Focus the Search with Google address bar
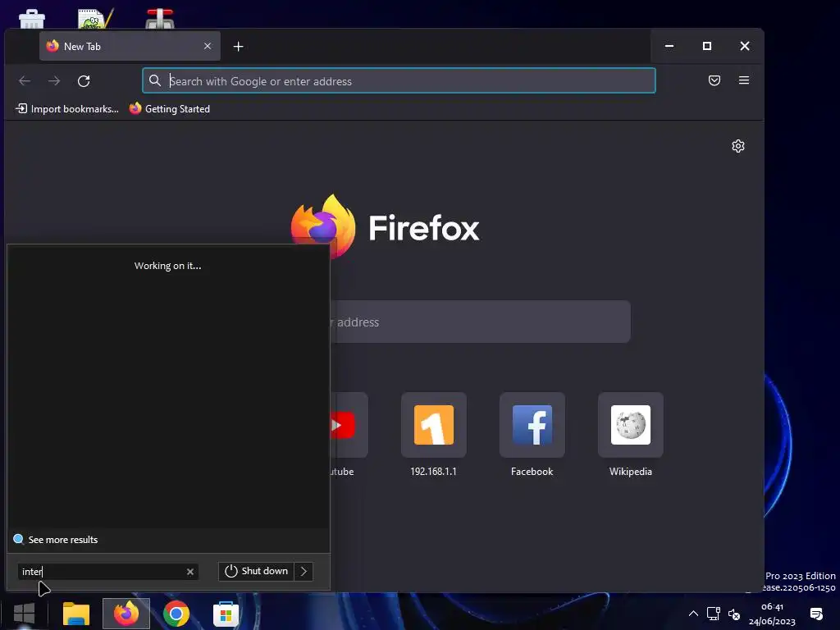Screen dimensions: 840x630 click(399, 81)
